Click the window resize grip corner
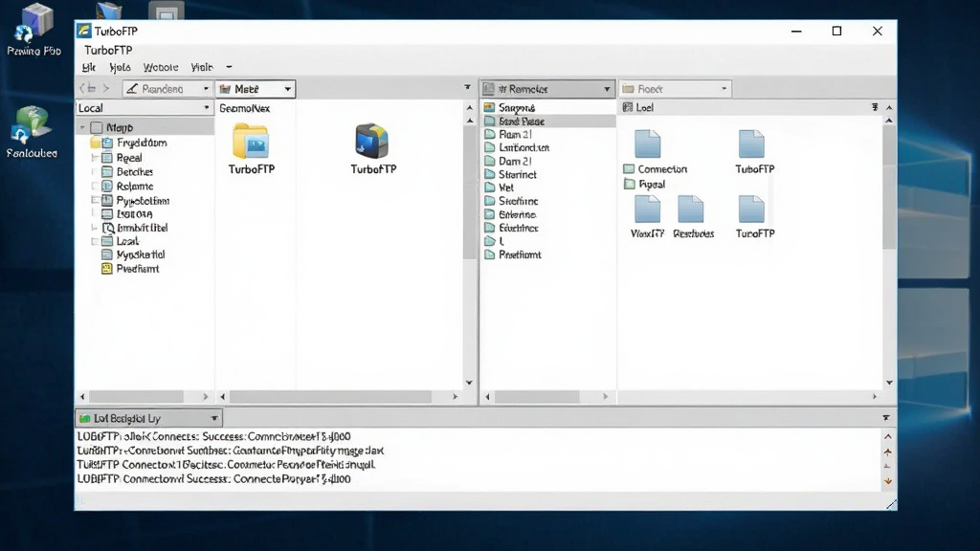This screenshot has width=980, height=551. pos(891,504)
